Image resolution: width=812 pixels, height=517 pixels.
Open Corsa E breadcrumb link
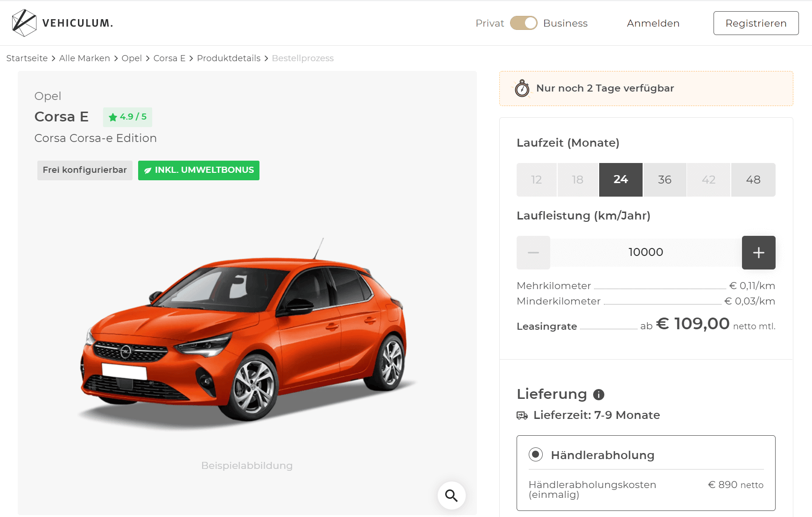pyautogui.click(x=169, y=58)
